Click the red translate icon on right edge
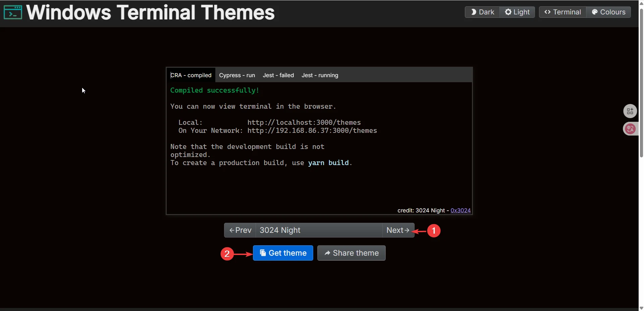The height and width of the screenshot is (311, 644). pyautogui.click(x=630, y=129)
